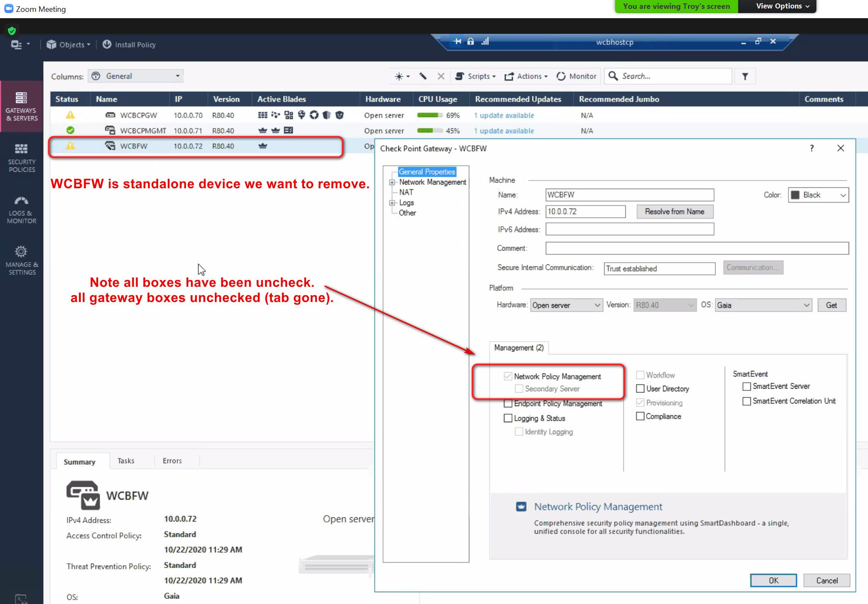Click the Monitor refresh icon
This screenshot has height=604, width=868.
tap(561, 76)
